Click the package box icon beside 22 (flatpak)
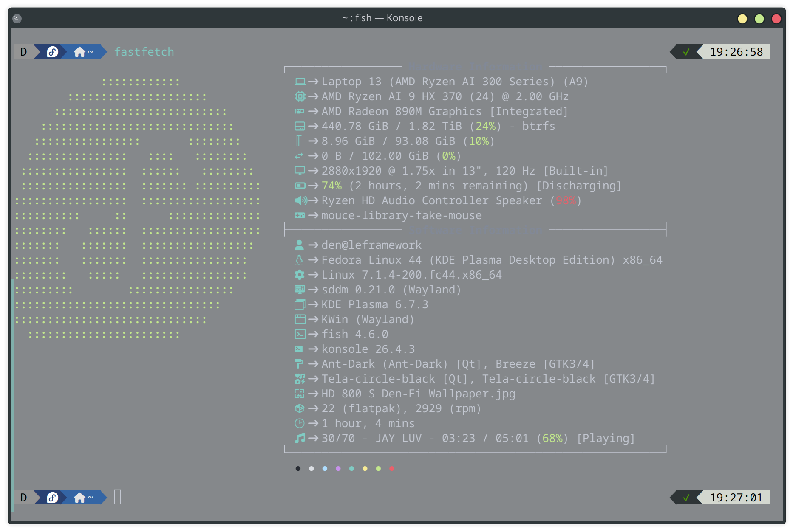 tap(300, 408)
